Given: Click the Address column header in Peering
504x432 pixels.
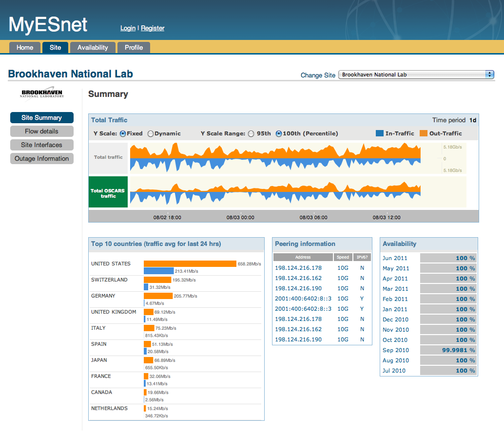Looking at the screenshot, I should click(303, 257).
